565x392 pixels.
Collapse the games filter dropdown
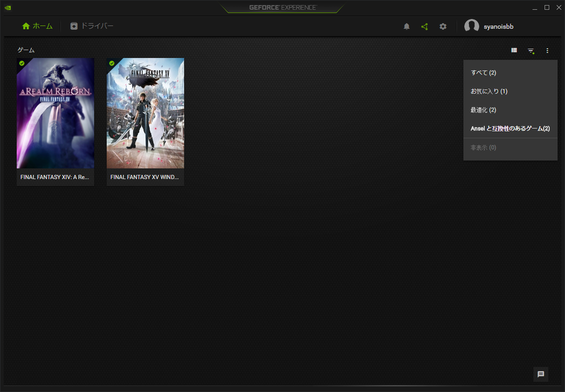[x=531, y=51]
